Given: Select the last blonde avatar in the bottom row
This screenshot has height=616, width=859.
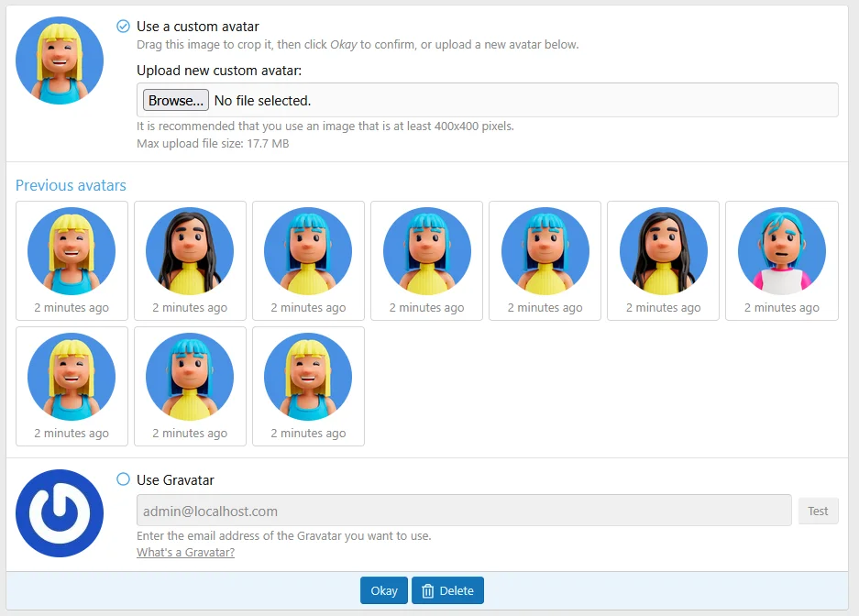Looking at the screenshot, I should coord(308,387).
